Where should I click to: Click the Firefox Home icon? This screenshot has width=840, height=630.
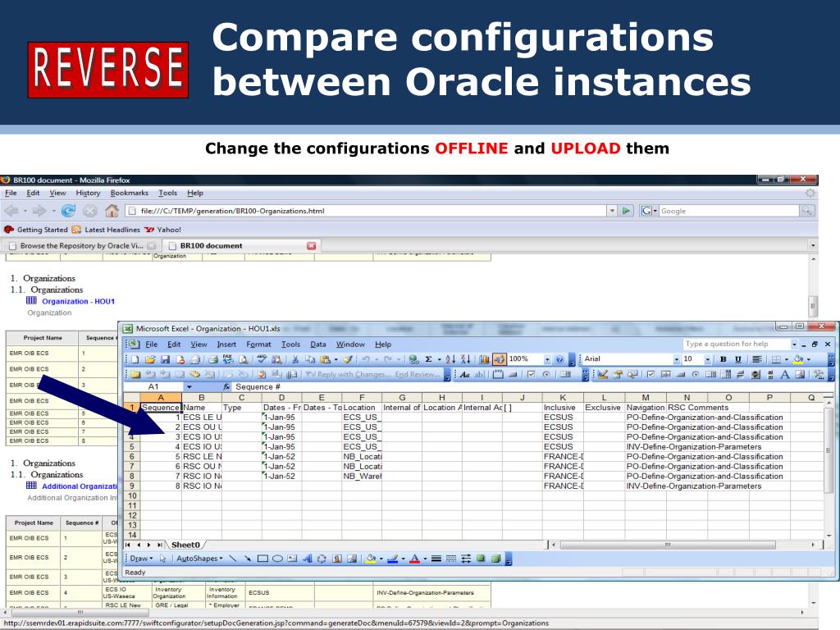coord(112,211)
